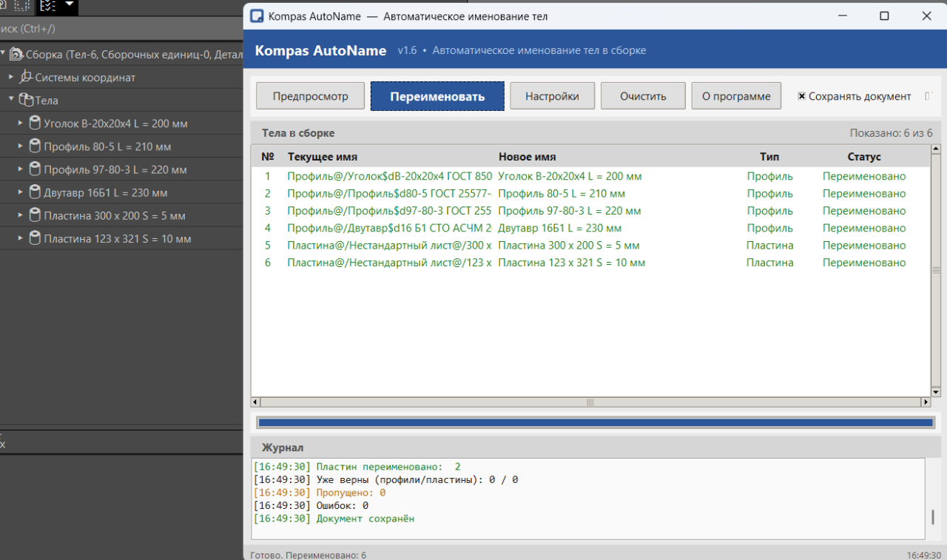Click the log line 'Ошибок: 0'
This screenshot has height=560, width=947.
point(343,505)
